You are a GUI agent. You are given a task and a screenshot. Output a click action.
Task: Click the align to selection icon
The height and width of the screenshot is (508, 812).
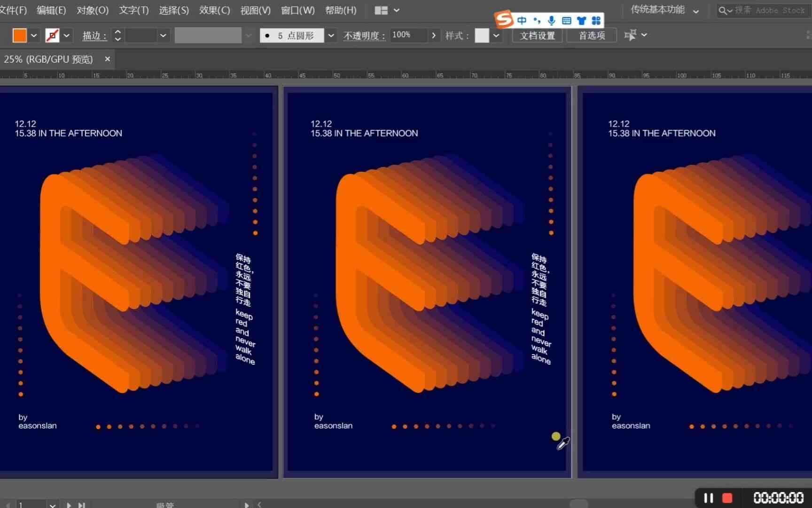[630, 35]
